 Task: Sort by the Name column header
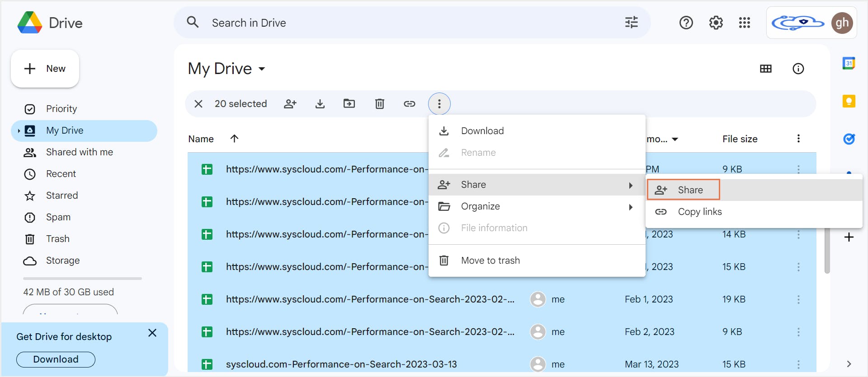(x=201, y=139)
